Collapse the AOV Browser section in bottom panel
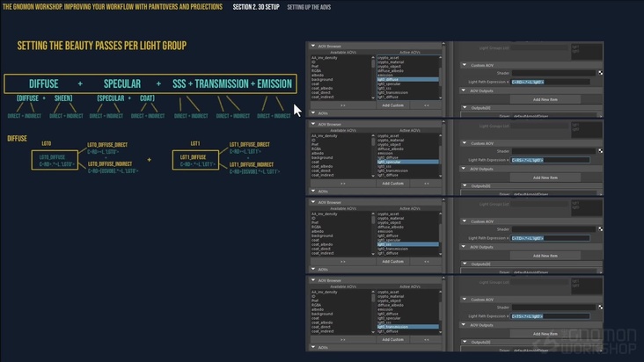Image resolution: width=644 pixels, height=362 pixels. [313, 280]
